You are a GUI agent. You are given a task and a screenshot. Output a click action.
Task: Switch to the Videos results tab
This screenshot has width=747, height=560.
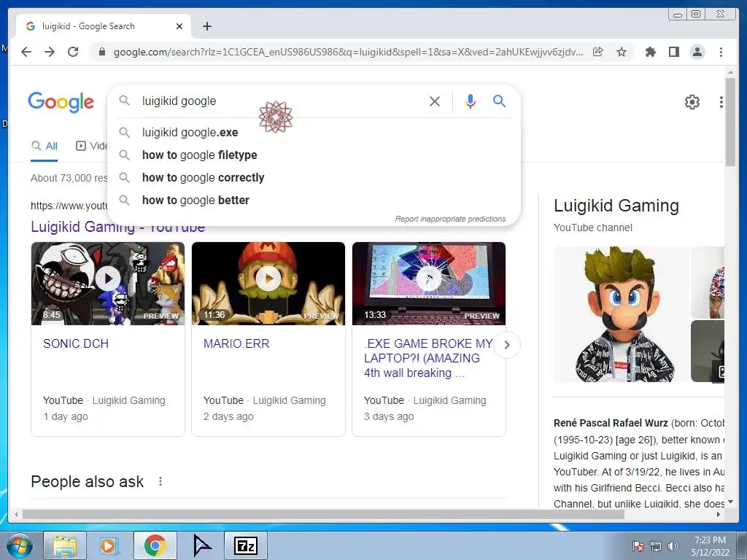point(91,146)
